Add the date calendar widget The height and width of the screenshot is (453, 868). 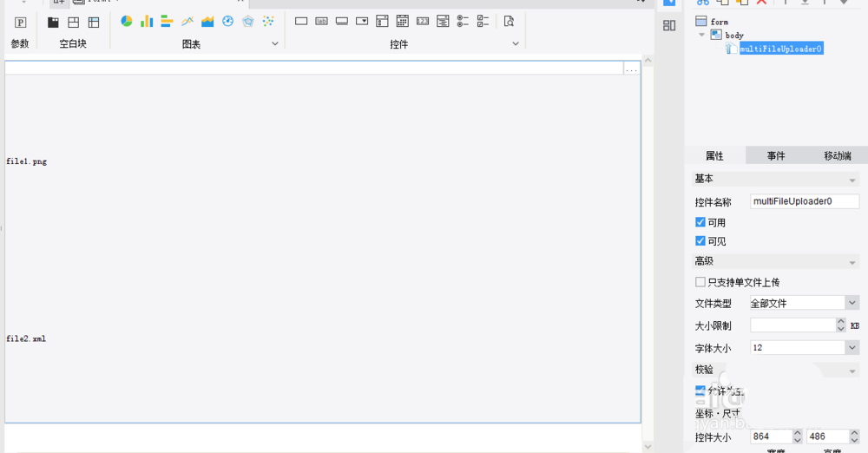(x=403, y=21)
